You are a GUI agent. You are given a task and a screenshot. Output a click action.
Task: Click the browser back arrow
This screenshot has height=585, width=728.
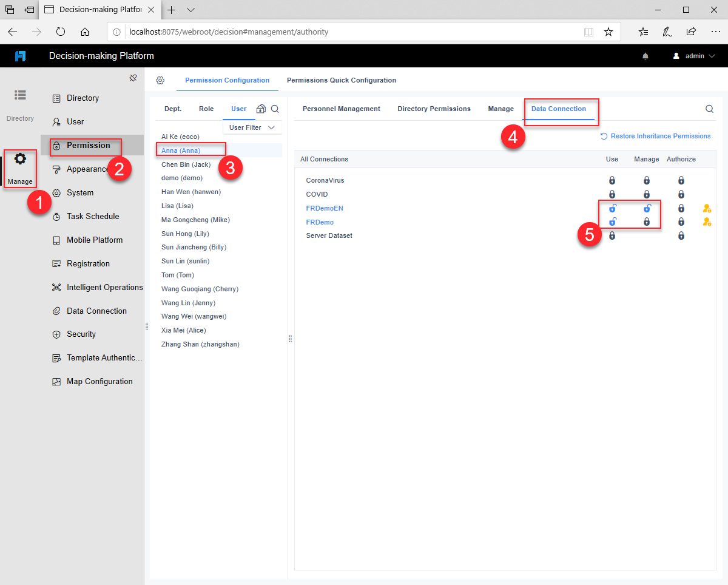pyautogui.click(x=13, y=32)
